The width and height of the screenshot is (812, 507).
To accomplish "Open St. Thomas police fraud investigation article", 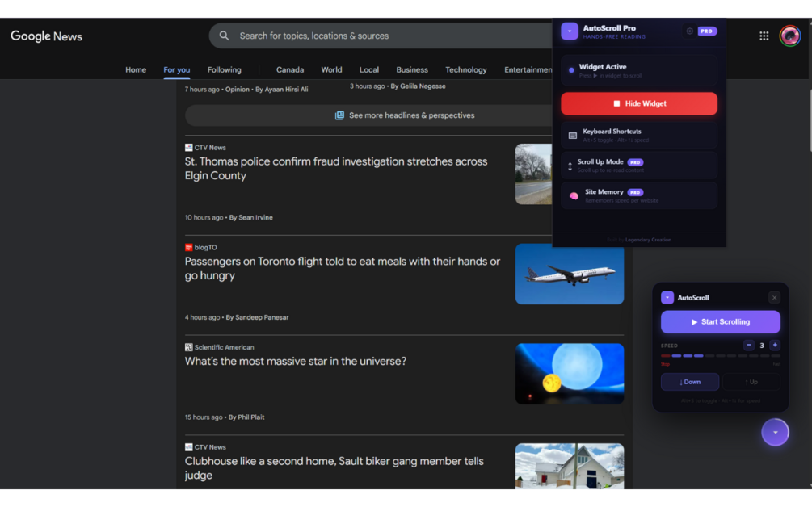I will pos(336,169).
